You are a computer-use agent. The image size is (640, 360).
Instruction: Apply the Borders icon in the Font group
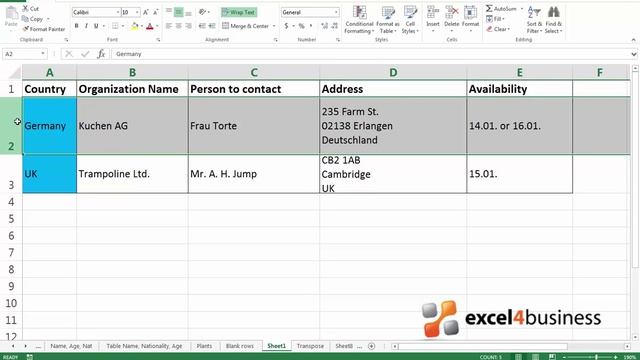(x=116, y=26)
